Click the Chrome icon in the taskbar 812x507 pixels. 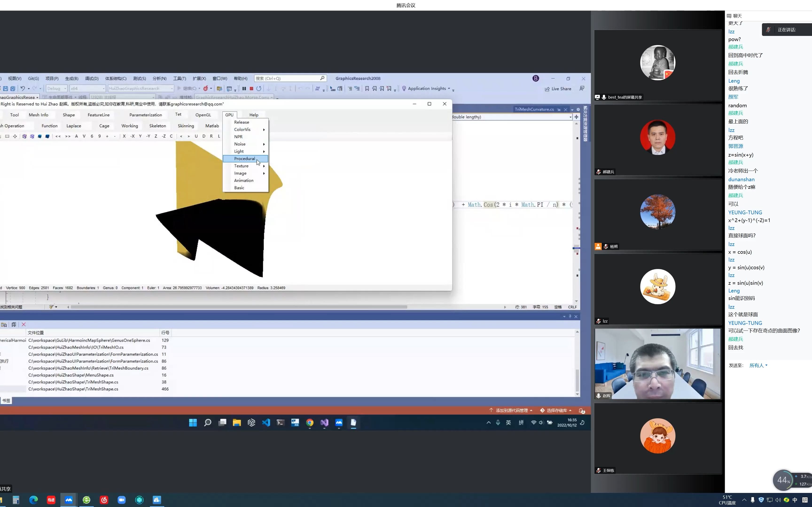pyautogui.click(x=309, y=422)
